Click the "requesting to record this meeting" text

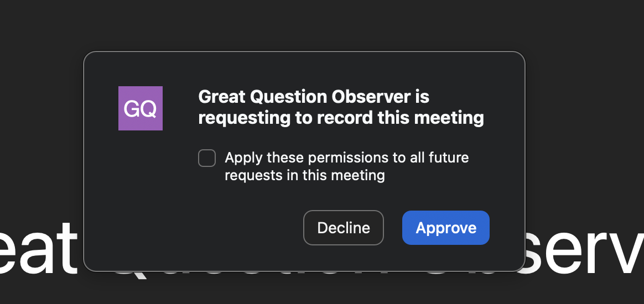coord(341,118)
